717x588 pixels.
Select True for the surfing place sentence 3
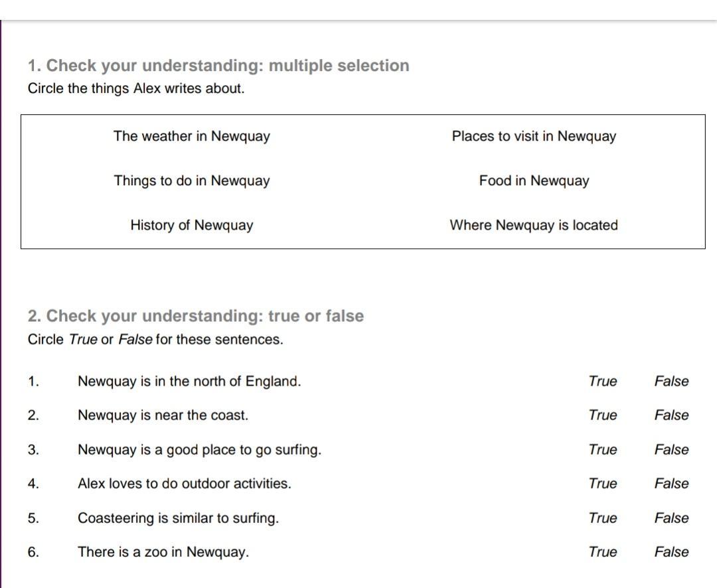tap(602, 450)
